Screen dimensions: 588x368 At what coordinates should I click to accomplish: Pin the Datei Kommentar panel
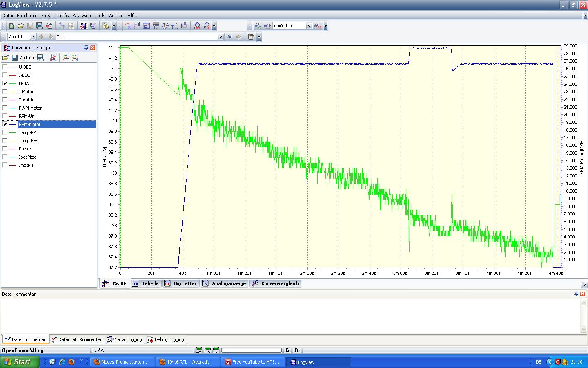point(576,294)
